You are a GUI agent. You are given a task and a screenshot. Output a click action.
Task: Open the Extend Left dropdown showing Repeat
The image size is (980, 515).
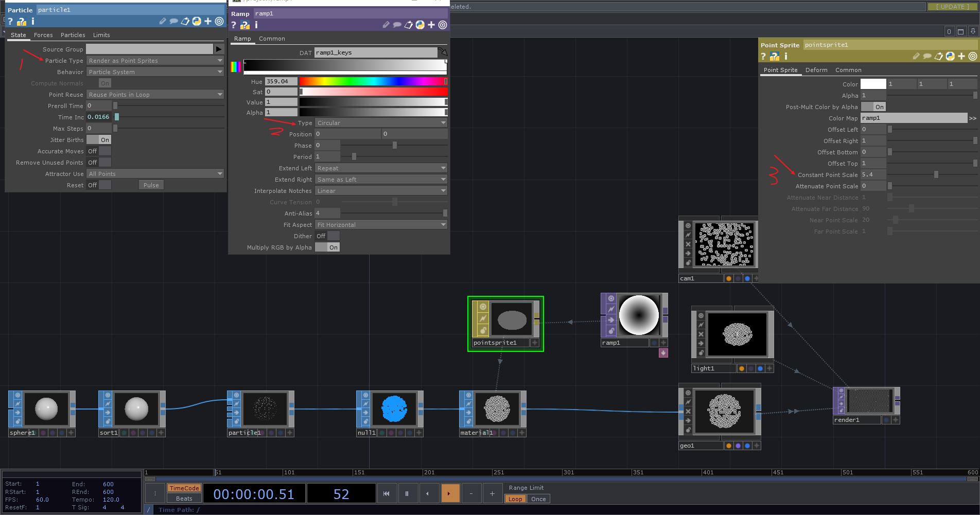(381, 168)
